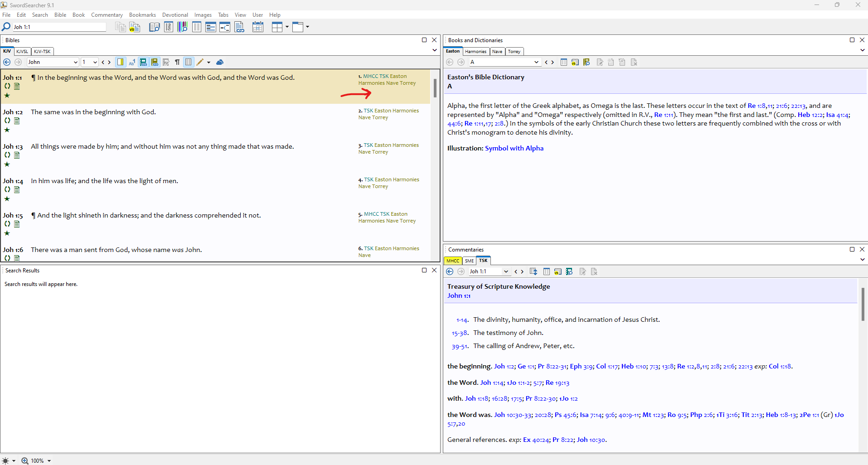Click the copy verses icon in main toolbar
This screenshot has width=868, height=465.
120,27
